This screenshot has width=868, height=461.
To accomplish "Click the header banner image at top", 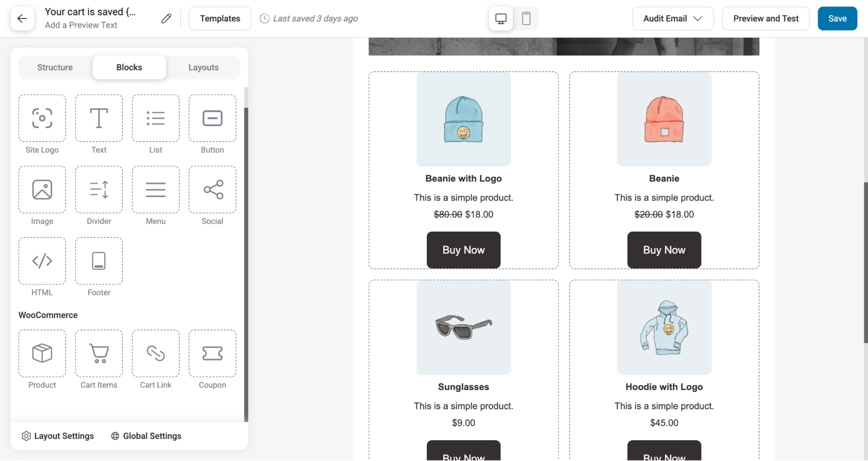I will point(564,46).
